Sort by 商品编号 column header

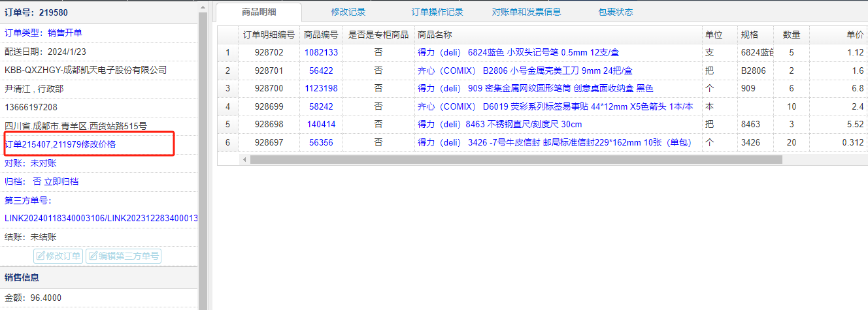321,35
